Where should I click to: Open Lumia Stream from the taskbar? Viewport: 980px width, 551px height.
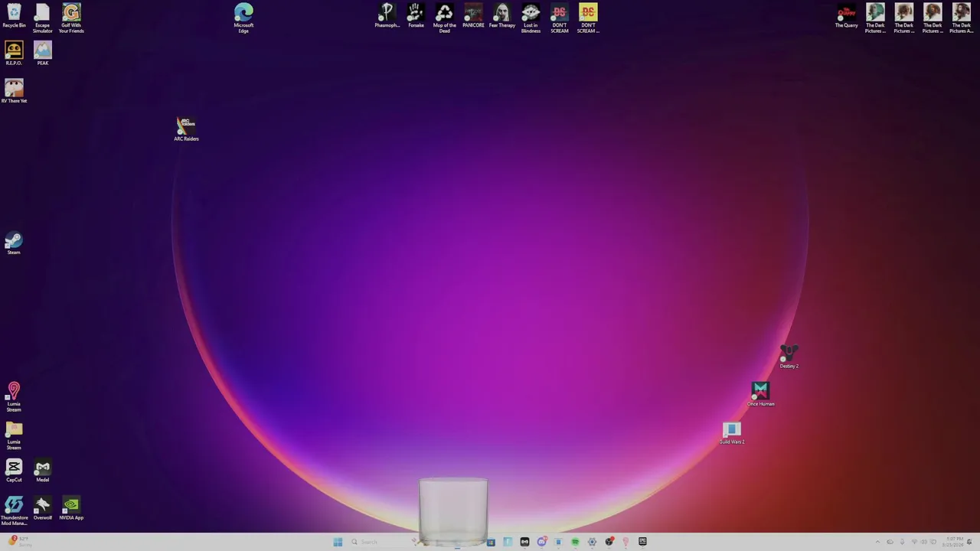626,542
